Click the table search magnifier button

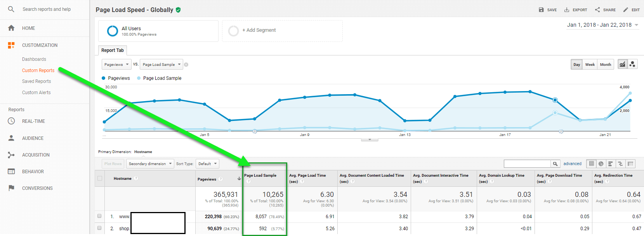tap(555, 164)
